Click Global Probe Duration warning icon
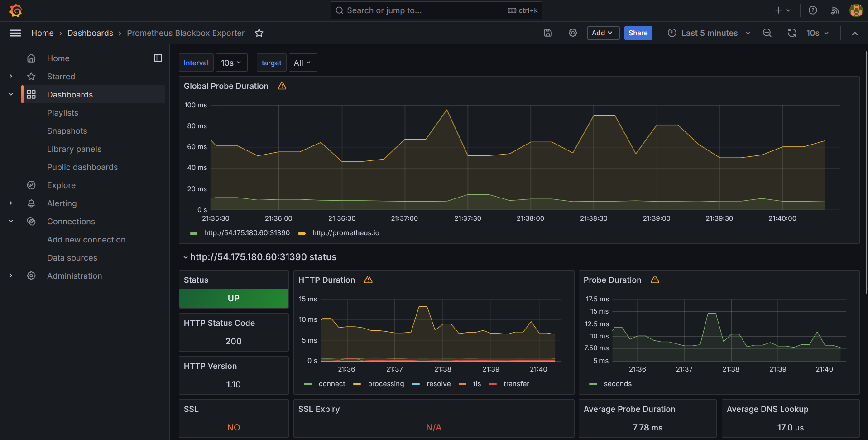This screenshot has height=440, width=868. pos(282,86)
